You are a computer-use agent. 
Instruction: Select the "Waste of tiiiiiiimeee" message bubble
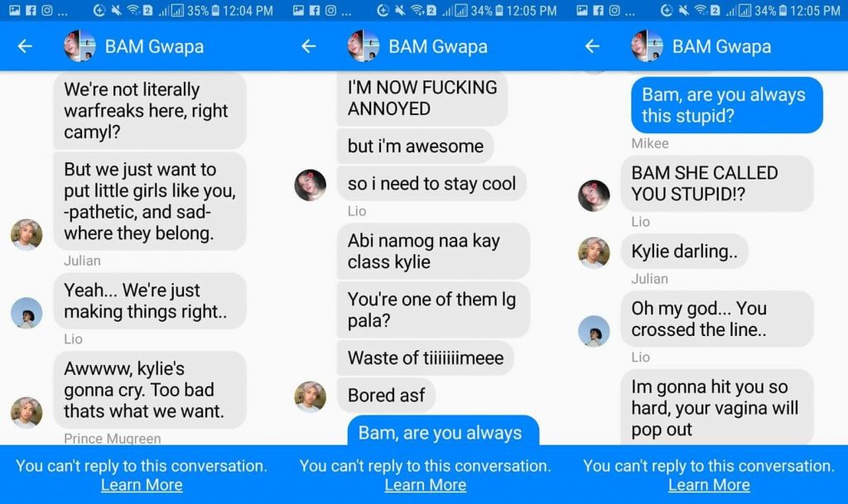pos(426,358)
